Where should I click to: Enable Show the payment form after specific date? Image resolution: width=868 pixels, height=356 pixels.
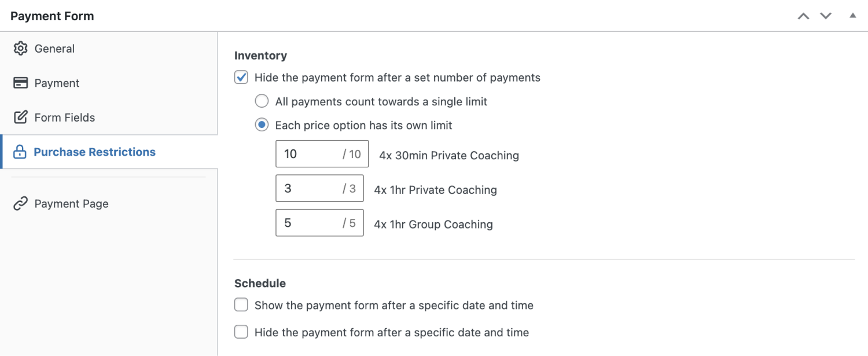pyautogui.click(x=241, y=305)
